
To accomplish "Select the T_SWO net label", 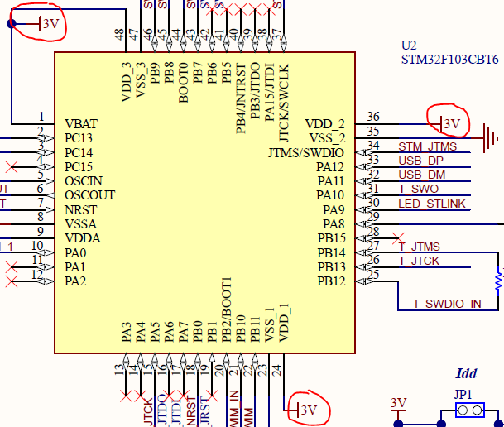I will (x=419, y=189).
